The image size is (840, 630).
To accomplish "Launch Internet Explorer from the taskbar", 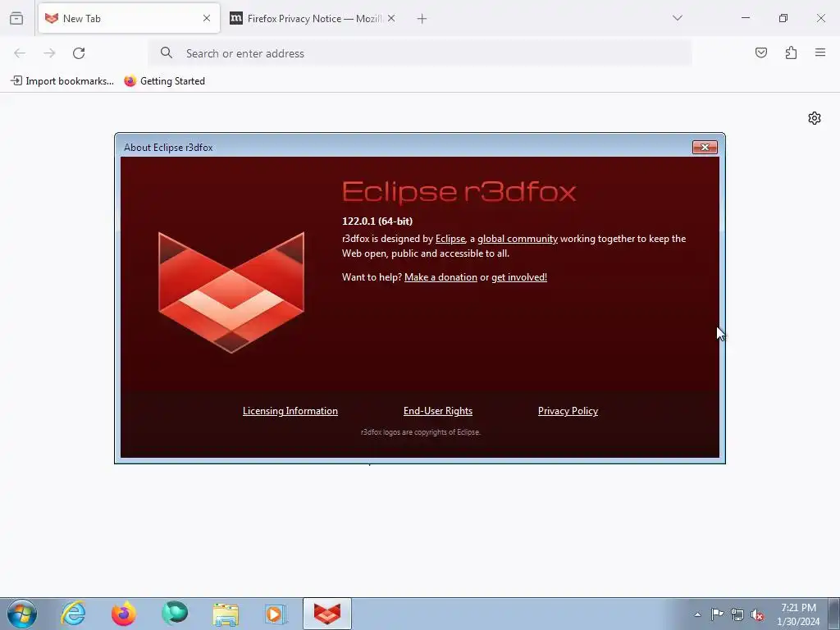I will click(73, 614).
